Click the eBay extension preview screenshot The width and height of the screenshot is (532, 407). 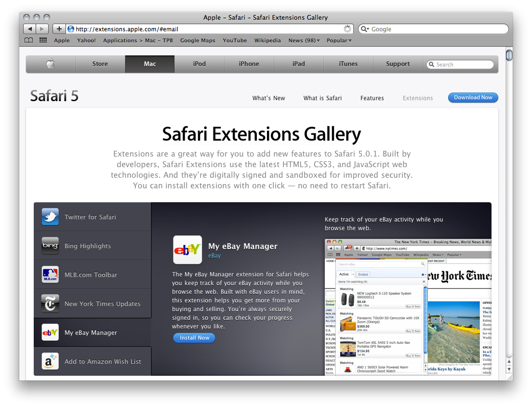pyautogui.click(x=408, y=307)
